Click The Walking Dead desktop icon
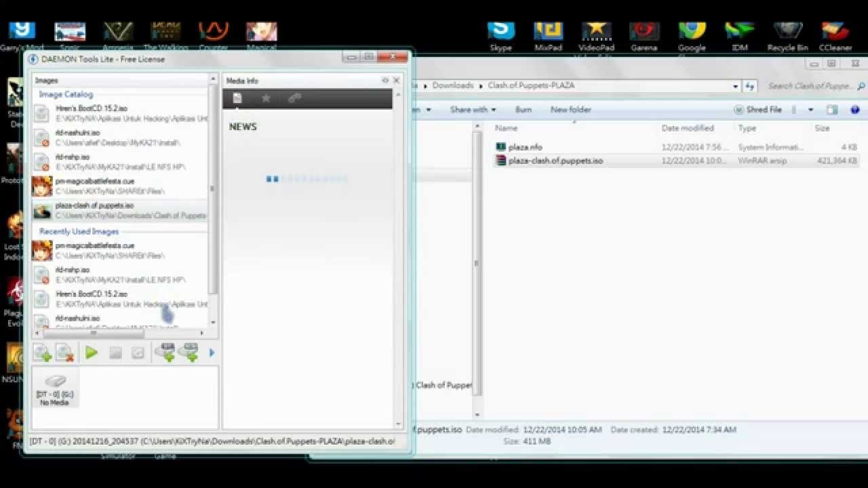The height and width of the screenshot is (488, 868). (166, 37)
